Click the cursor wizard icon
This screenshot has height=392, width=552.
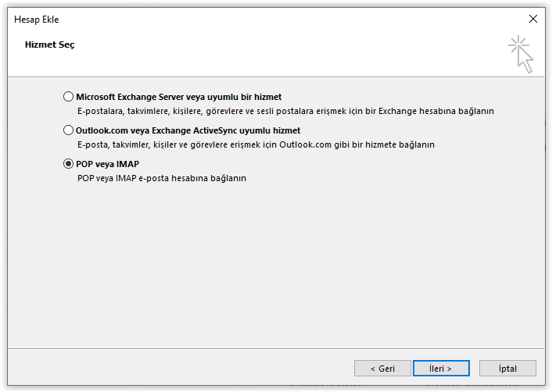(522, 54)
